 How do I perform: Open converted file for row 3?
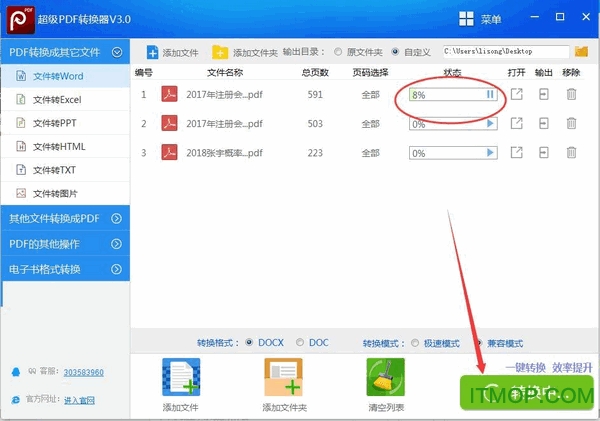click(517, 152)
